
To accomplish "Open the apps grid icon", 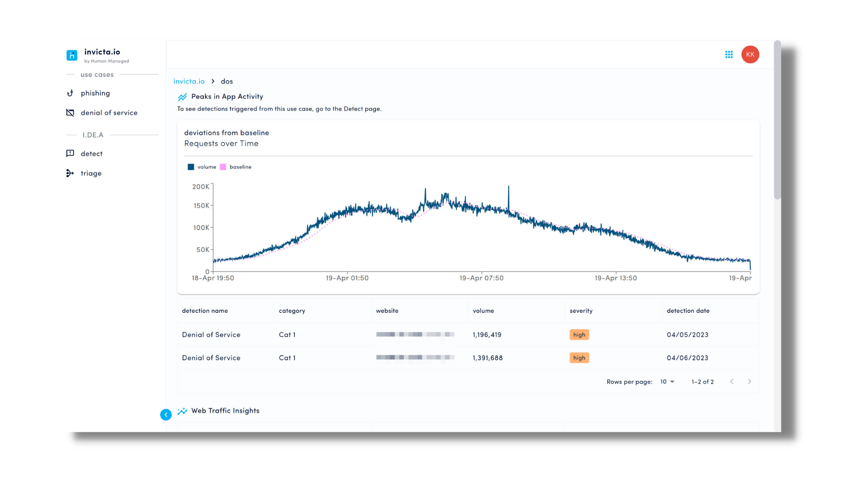I will 729,55.
